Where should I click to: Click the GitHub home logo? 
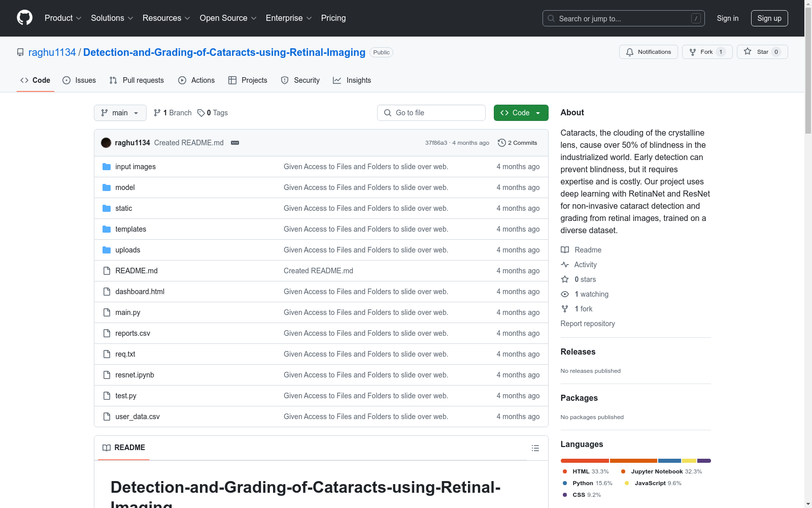(x=24, y=18)
